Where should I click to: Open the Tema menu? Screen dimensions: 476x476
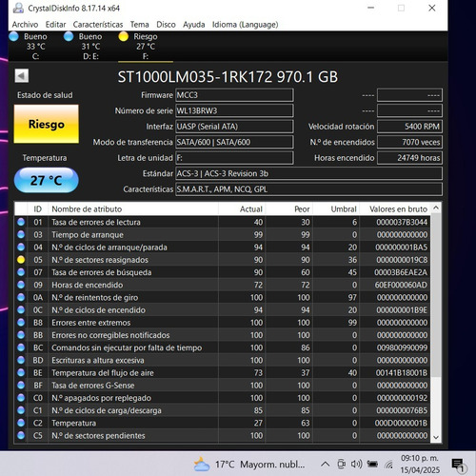coord(140,25)
